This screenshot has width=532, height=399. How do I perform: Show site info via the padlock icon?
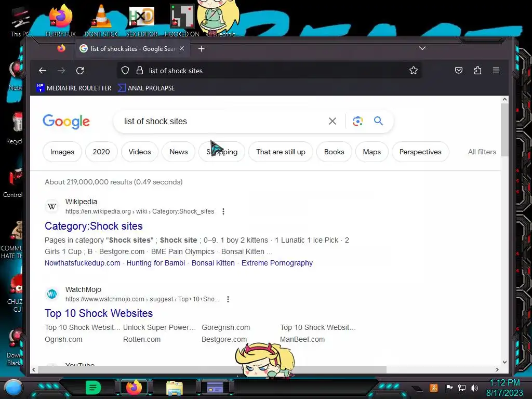click(139, 71)
